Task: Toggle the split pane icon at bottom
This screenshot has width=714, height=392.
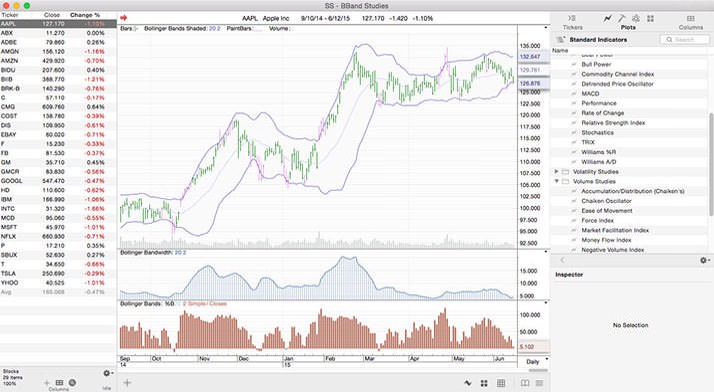Action: coord(525,383)
